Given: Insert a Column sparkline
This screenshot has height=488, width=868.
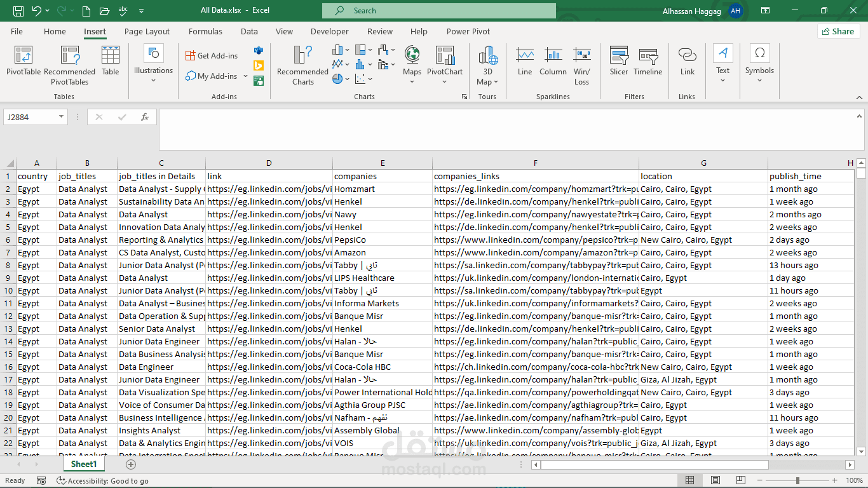Looking at the screenshot, I should pos(553,61).
